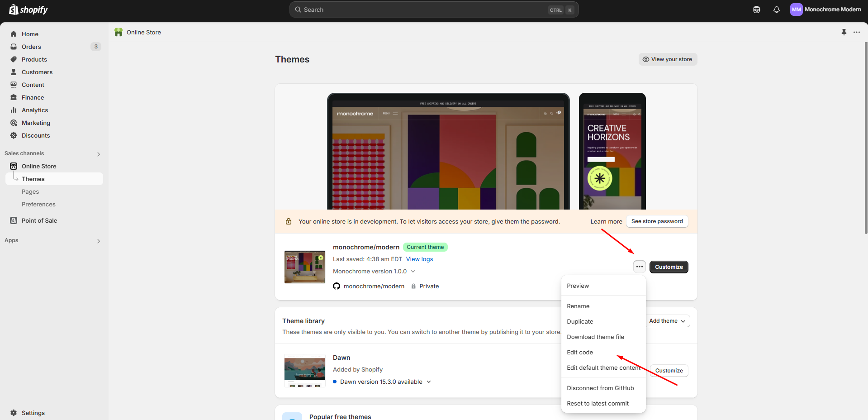Screen dimensions: 868x420
Task: Select Reset to latest commit
Action: coord(603,403)
